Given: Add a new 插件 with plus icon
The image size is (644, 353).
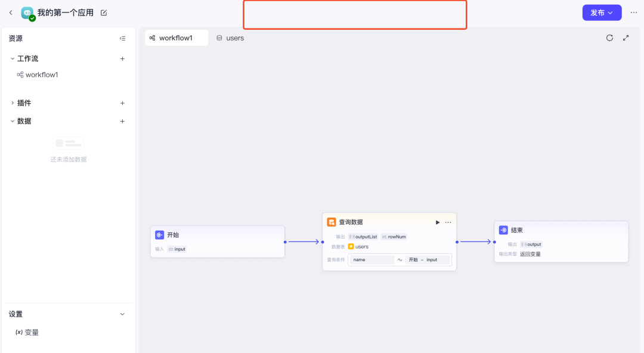Looking at the screenshot, I should (122, 103).
